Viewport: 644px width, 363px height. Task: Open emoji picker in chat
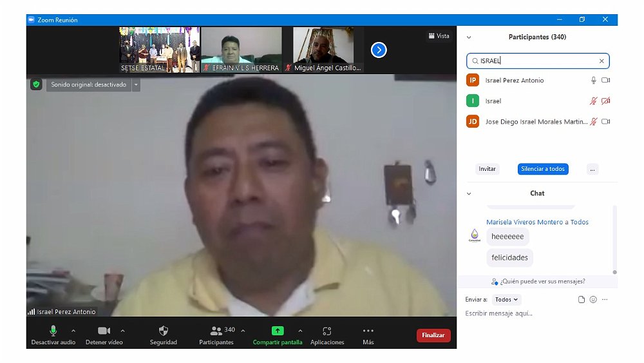[593, 300]
